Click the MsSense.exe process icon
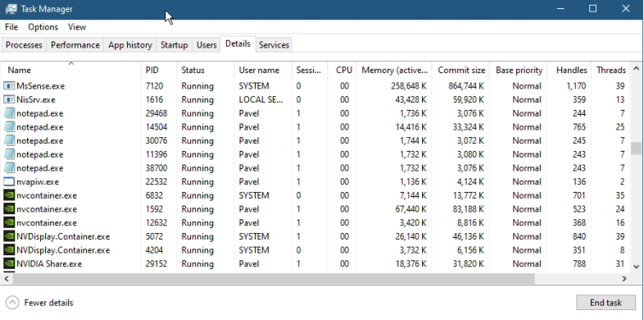 point(9,86)
